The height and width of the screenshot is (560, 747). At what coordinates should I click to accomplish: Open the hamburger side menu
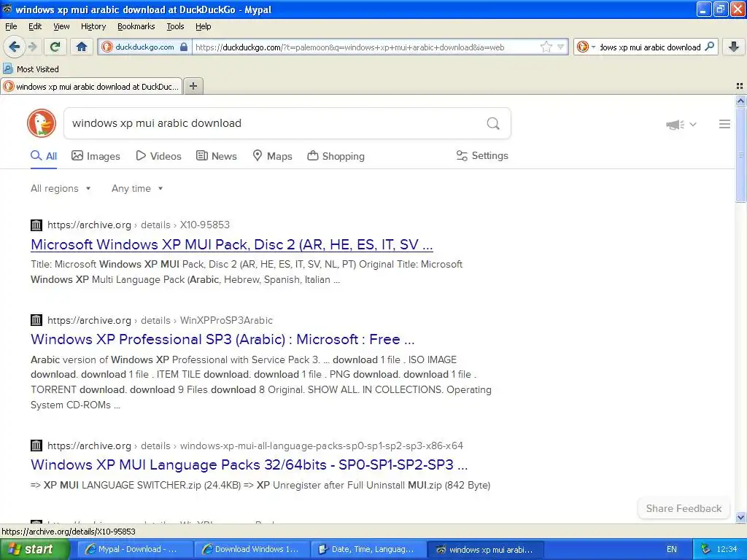tap(724, 124)
